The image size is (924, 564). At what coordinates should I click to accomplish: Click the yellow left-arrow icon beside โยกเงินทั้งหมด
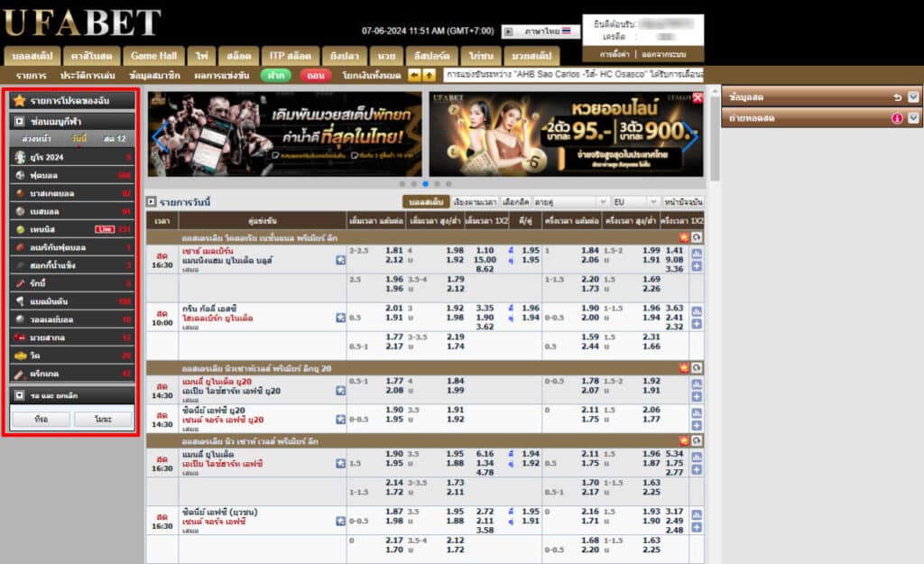click(414, 76)
